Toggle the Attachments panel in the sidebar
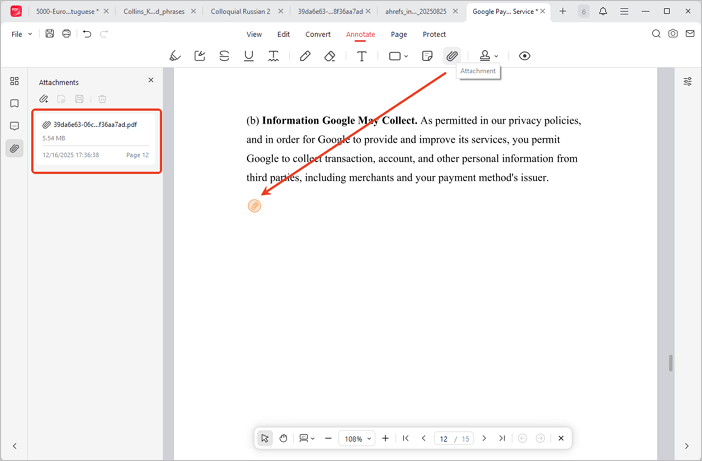Image resolution: width=702 pixels, height=461 pixels. click(14, 148)
